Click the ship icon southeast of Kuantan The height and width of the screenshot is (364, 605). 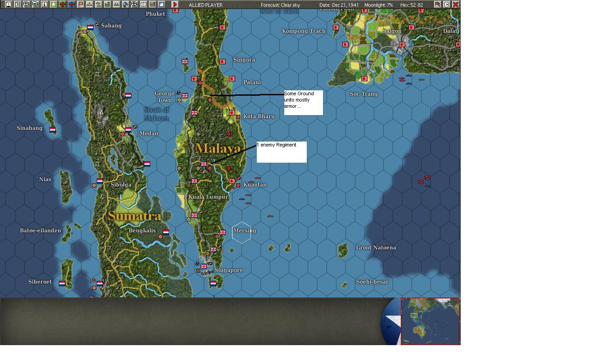tap(270, 216)
